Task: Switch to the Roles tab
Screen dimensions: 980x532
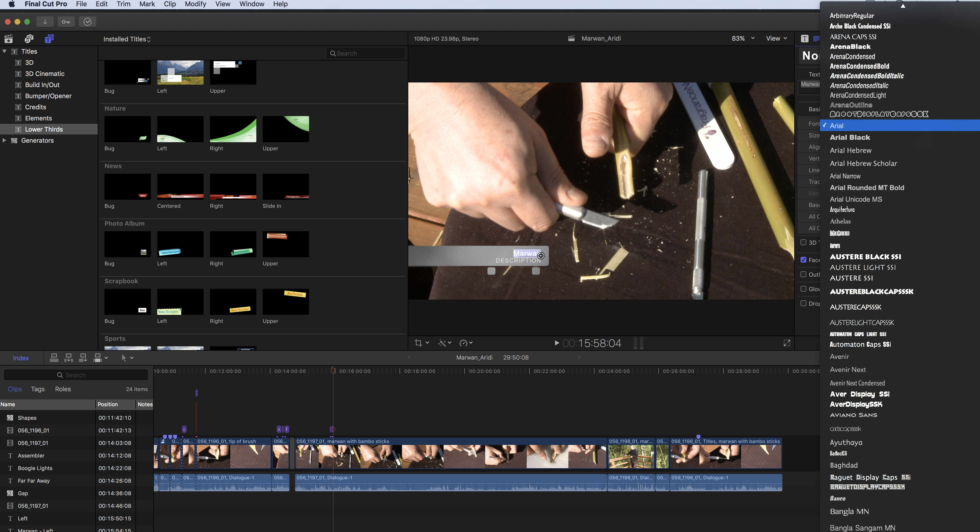Action: tap(63, 389)
